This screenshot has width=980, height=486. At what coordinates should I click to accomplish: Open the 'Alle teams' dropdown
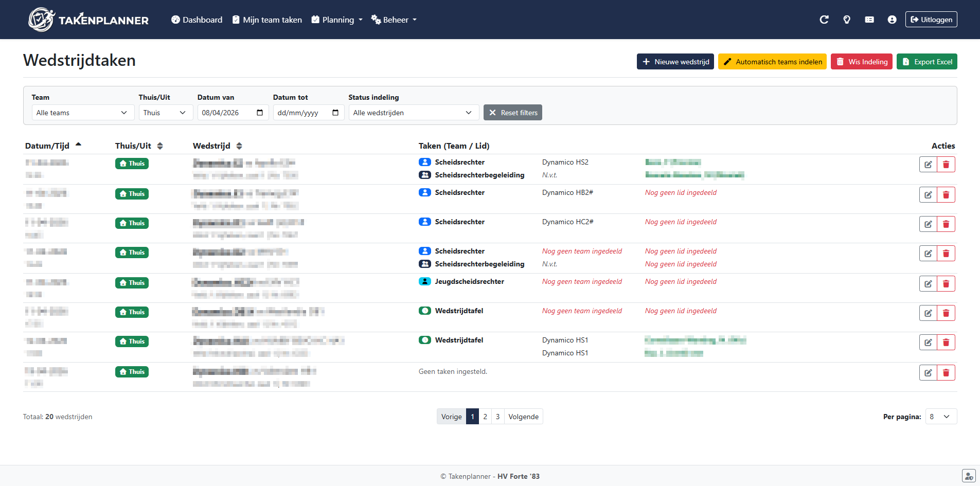click(x=82, y=112)
